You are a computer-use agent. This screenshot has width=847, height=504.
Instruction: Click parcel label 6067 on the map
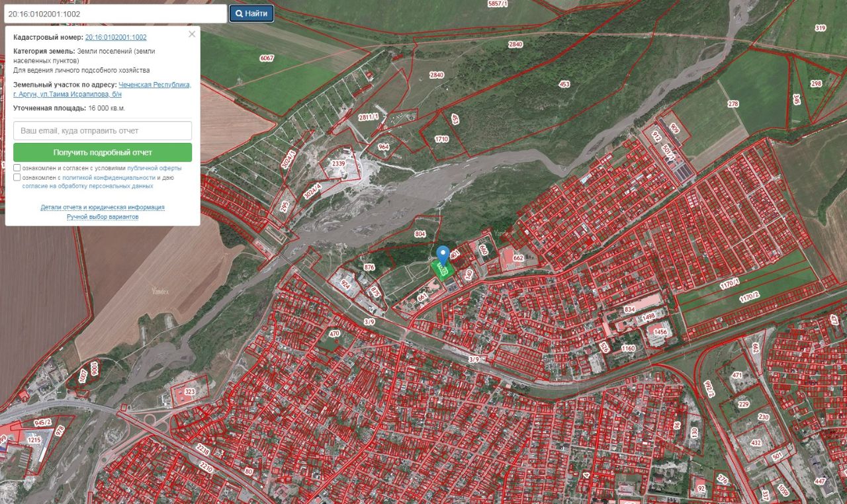[x=267, y=58]
